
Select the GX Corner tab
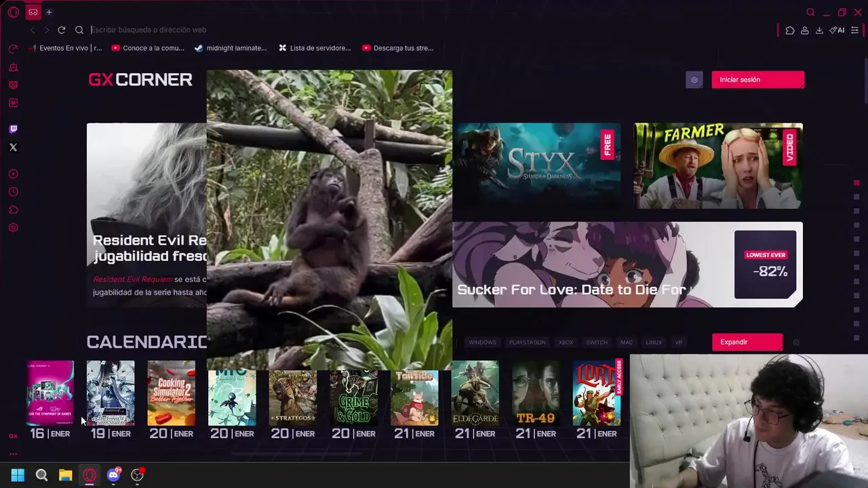click(x=33, y=12)
